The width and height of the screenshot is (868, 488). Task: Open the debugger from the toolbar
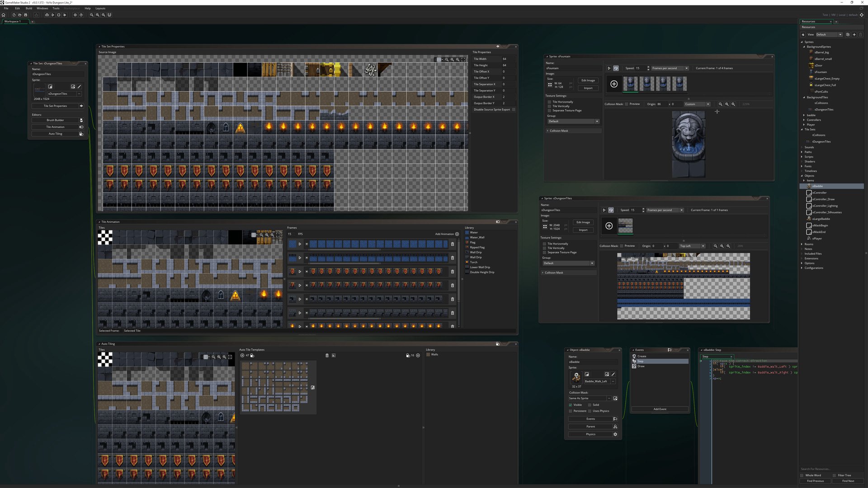point(47,15)
